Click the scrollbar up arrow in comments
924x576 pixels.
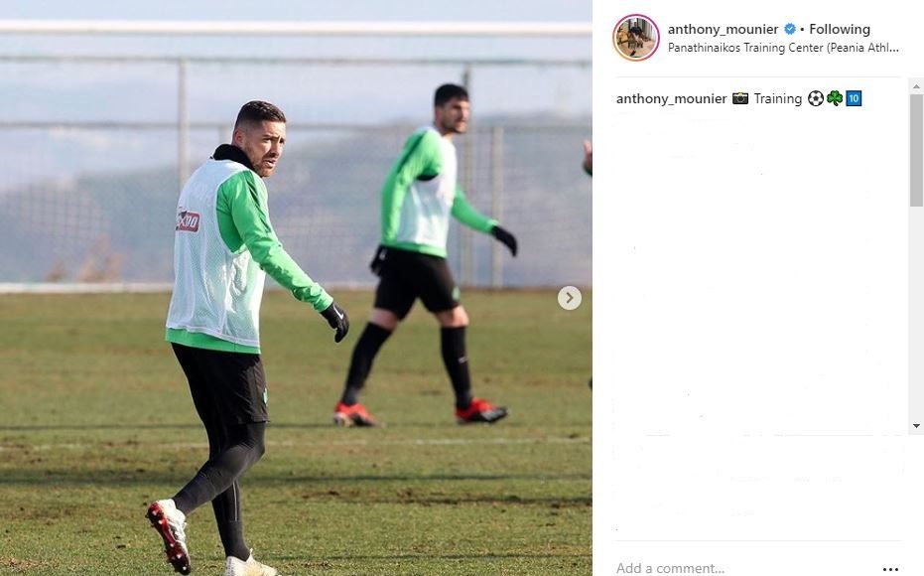click(x=916, y=86)
